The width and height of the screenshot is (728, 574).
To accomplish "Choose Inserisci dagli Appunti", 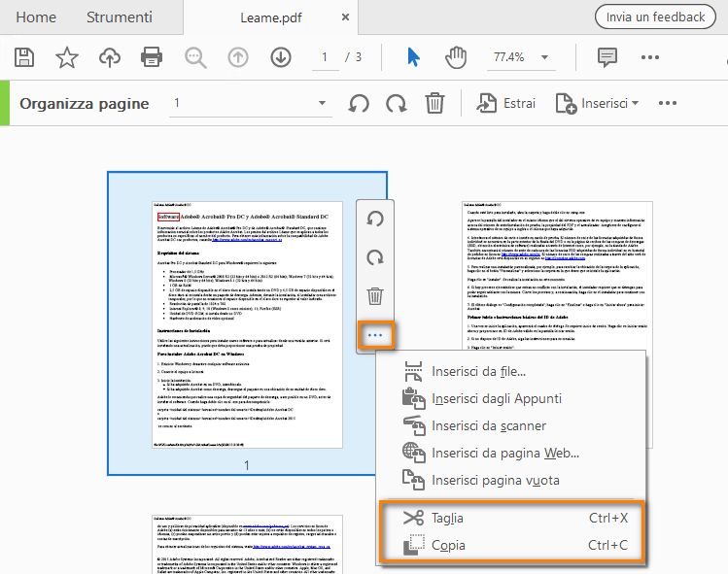I will click(x=510, y=398).
